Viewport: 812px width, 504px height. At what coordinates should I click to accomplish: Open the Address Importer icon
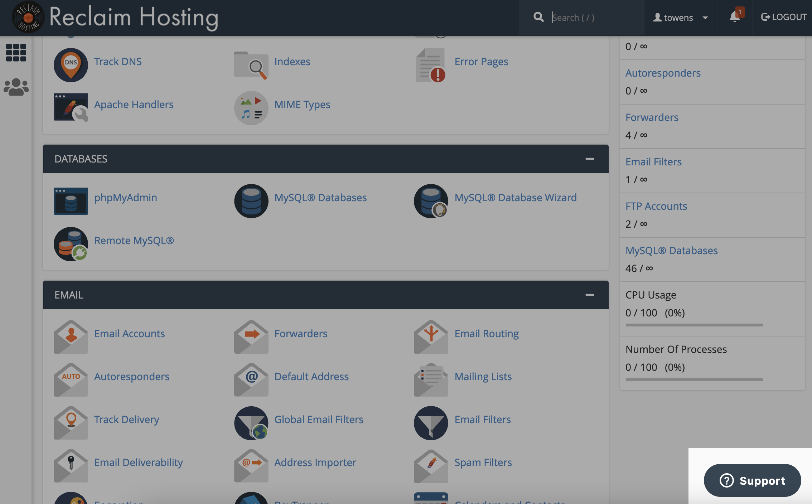pyautogui.click(x=251, y=466)
